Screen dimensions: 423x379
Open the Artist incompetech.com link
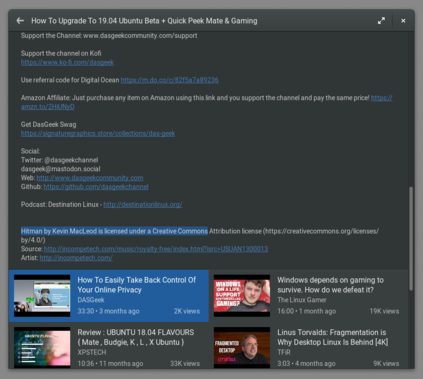(76, 258)
